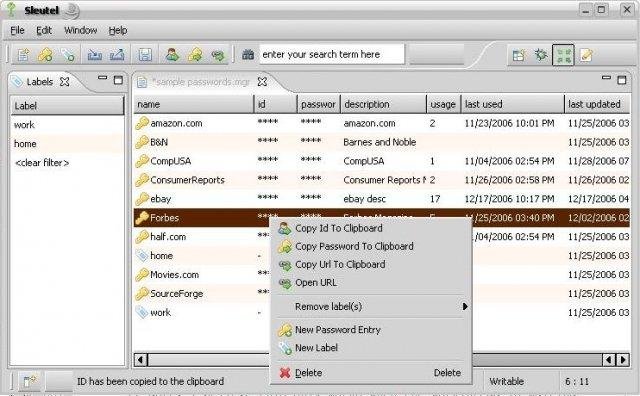Screen dimensions: 640x396
Task: Click horizontal scrollbar left arrow
Action: coord(140,360)
